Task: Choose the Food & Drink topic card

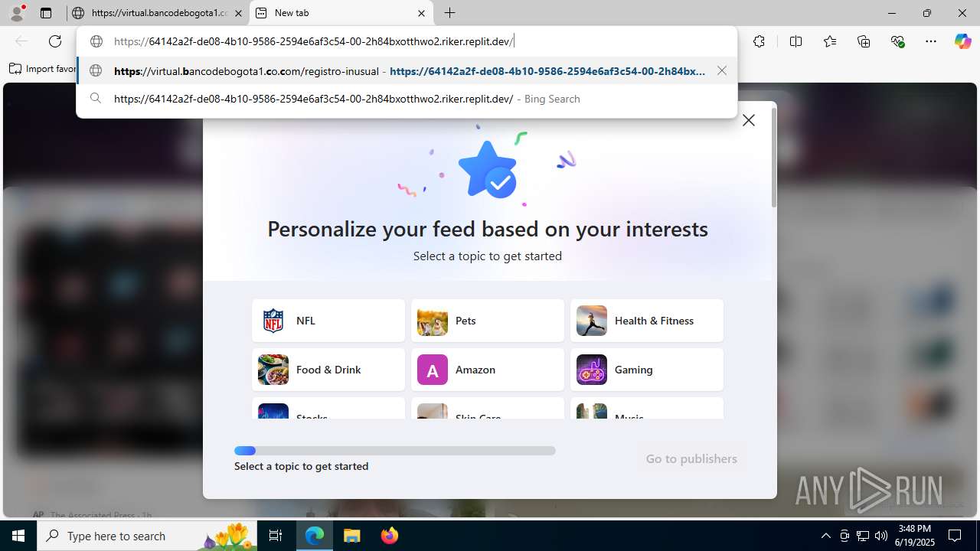Action: click(x=328, y=370)
